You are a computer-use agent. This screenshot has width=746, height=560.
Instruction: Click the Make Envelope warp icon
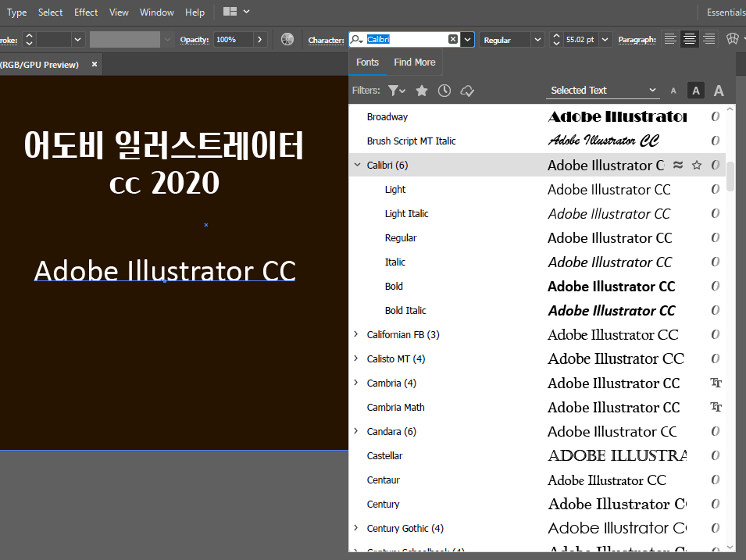point(733,39)
